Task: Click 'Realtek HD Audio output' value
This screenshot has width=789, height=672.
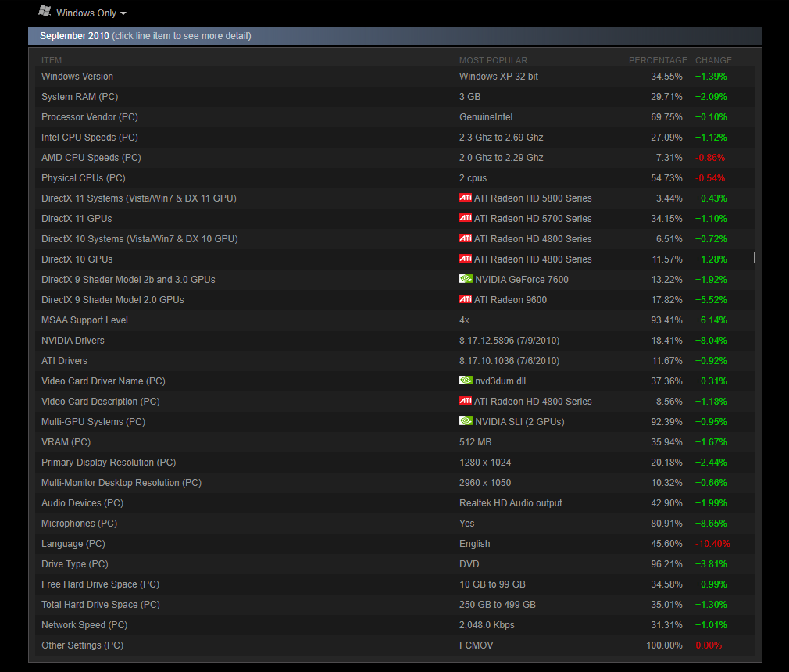Action: coord(511,503)
